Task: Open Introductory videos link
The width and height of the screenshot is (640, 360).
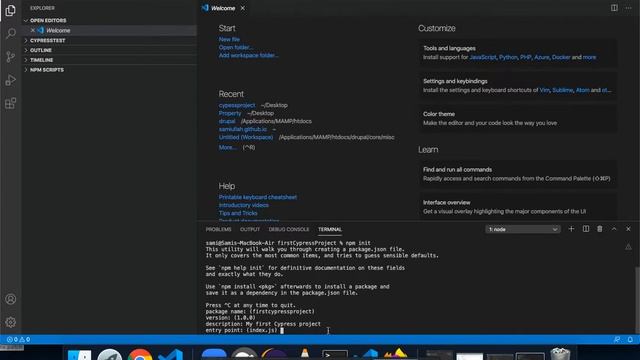Action: (244, 205)
